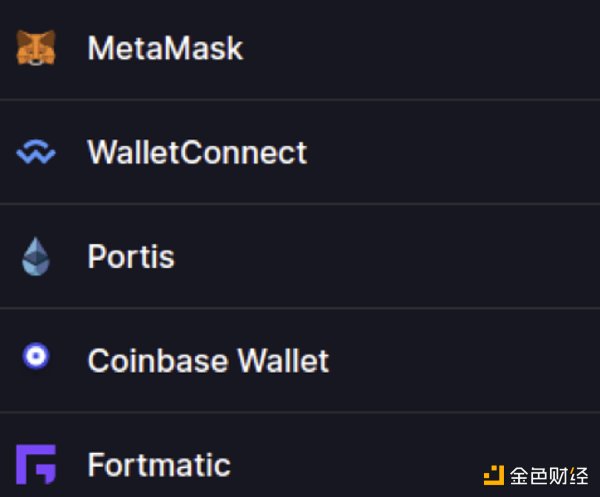Image resolution: width=600 pixels, height=497 pixels.
Task: Click the yellow Jinse Finance watermark logo
Action: tap(494, 475)
